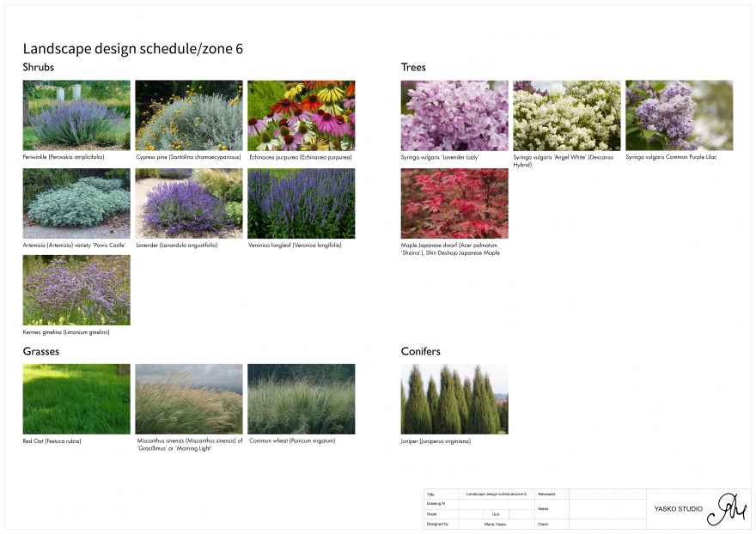Screen dimensions: 756x534
Task: Click the Lavender (Lavandula angustifolia) photo
Action: click(189, 203)
